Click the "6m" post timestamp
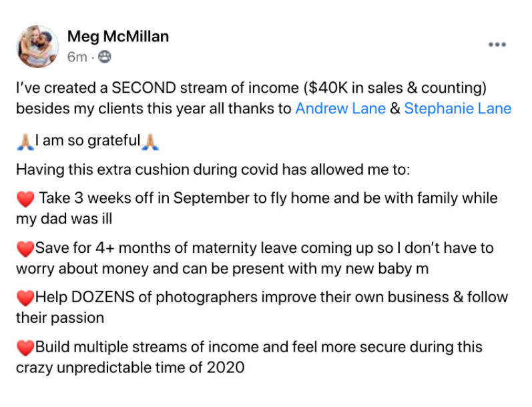532x407 pixels. (77, 57)
